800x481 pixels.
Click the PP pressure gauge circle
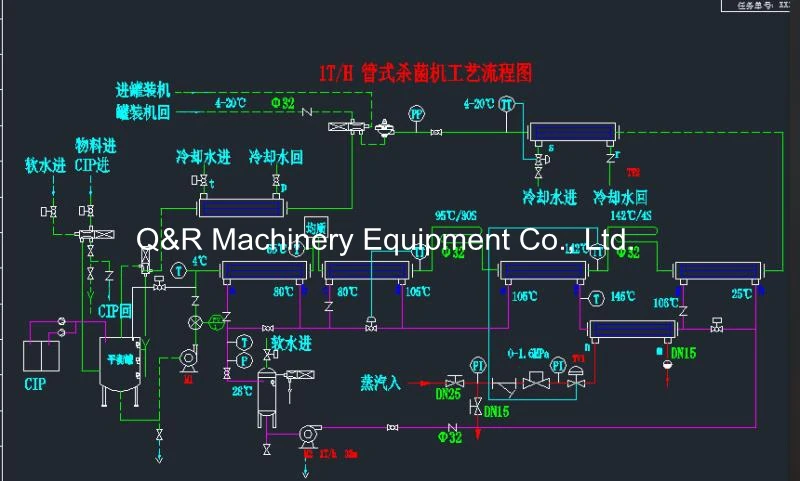click(x=417, y=114)
